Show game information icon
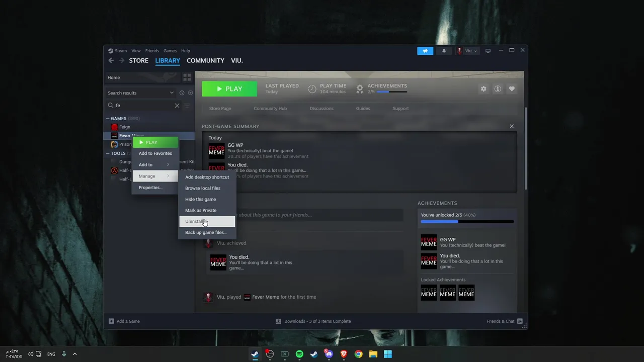Viewport: 644px width, 362px height. click(498, 89)
